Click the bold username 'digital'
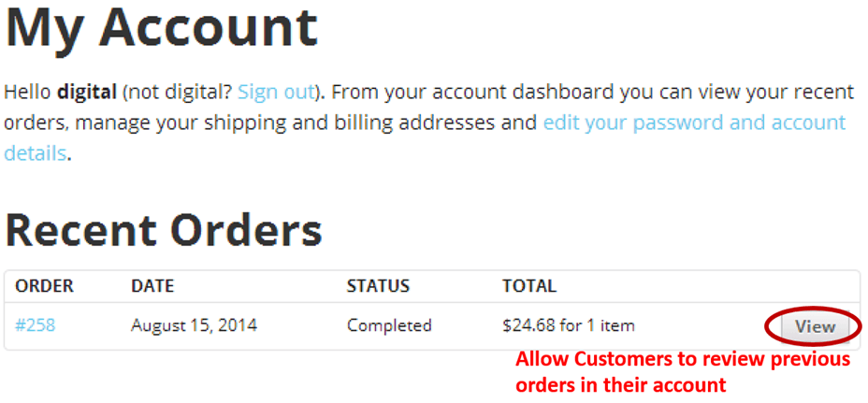This screenshot has height=403, width=868. (x=87, y=92)
